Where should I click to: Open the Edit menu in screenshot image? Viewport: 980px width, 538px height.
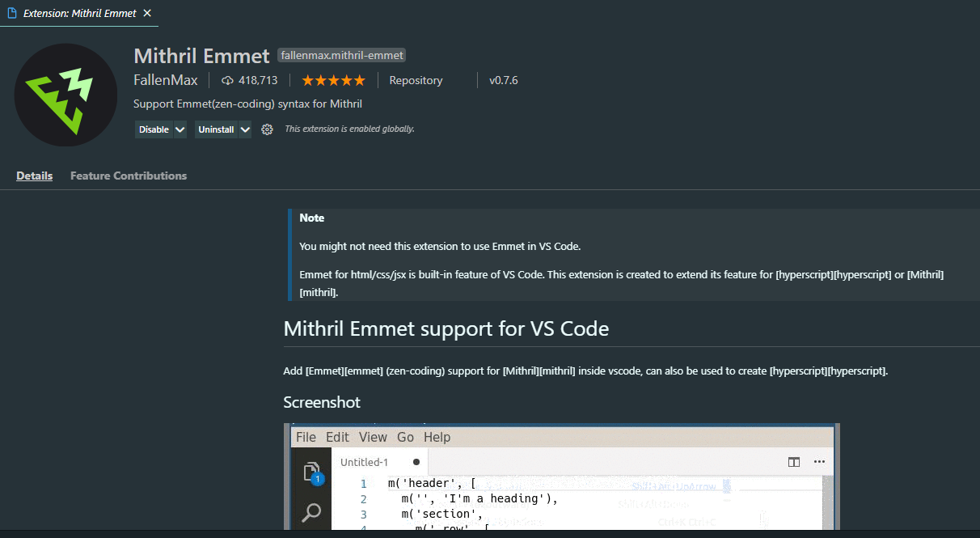(337, 437)
